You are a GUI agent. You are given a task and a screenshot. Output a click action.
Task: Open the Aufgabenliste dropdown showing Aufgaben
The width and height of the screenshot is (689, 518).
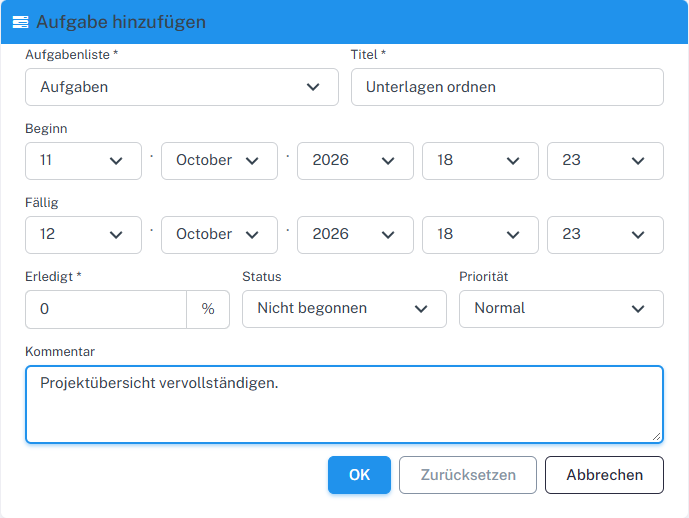point(181,87)
